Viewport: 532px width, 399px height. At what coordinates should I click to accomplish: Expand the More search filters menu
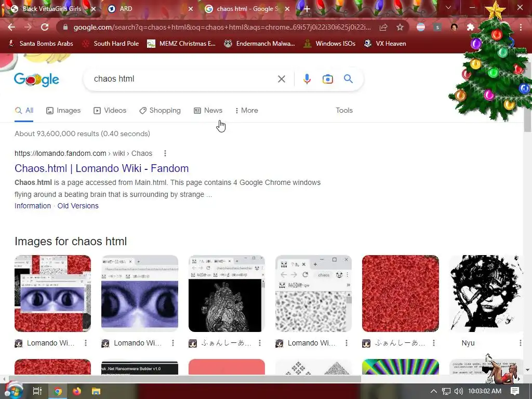pos(247,110)
